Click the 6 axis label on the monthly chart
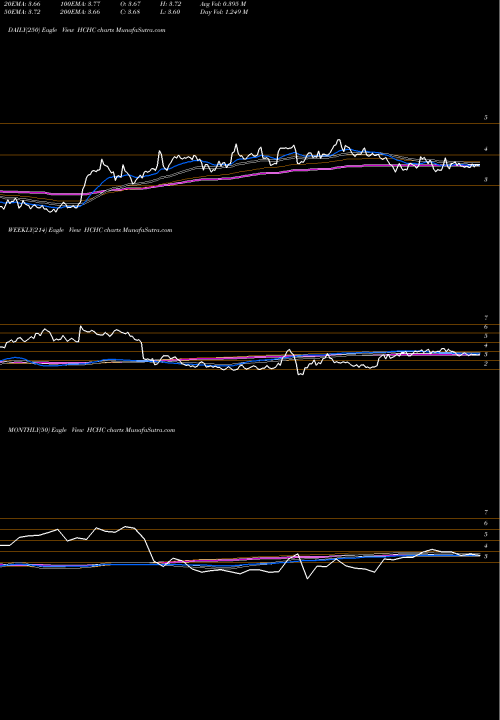The image size is (500, 720). pyautogui.click(x=486, y=523)
